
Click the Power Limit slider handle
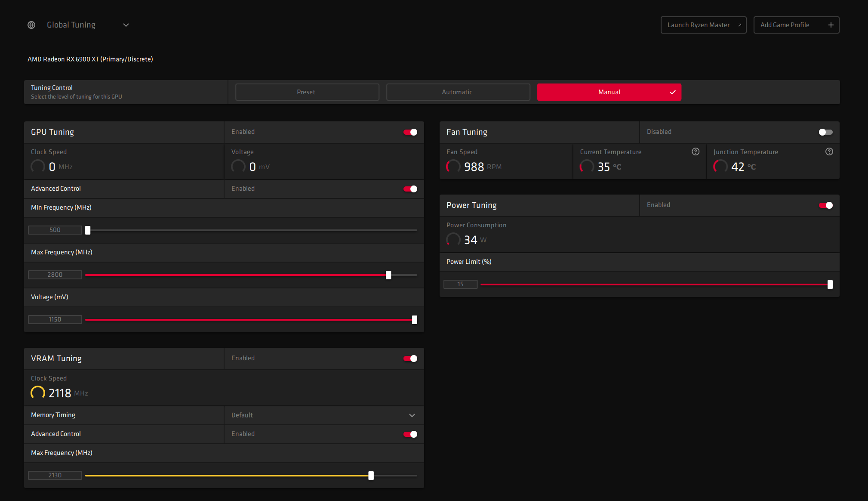[830, 285]
